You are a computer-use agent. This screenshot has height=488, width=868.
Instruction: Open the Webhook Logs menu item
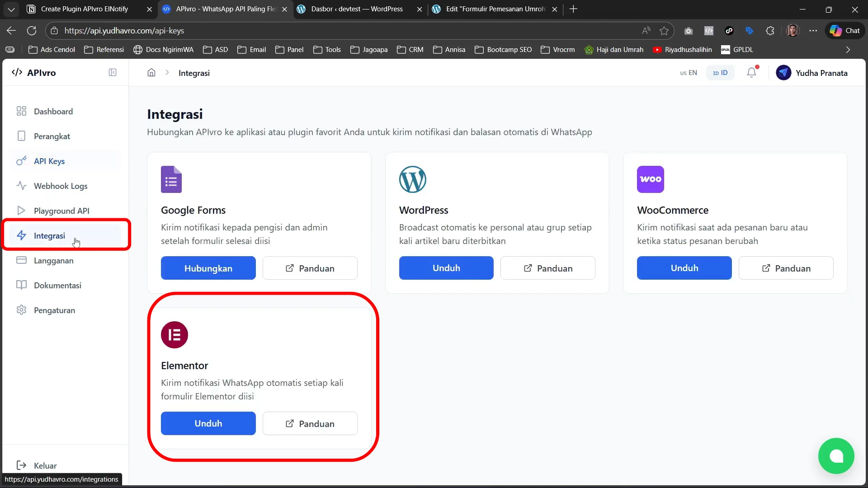pos(61,186)
